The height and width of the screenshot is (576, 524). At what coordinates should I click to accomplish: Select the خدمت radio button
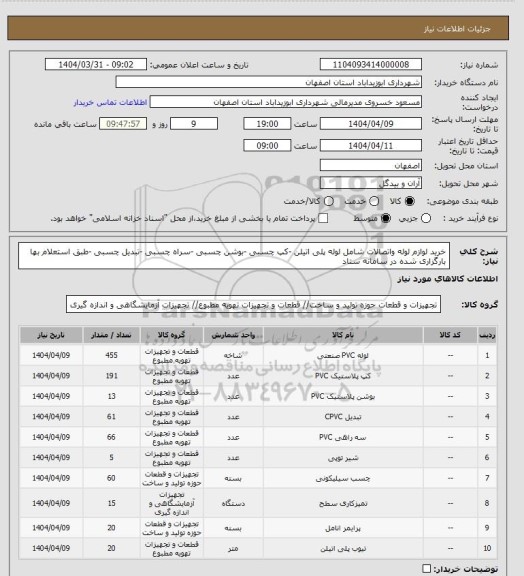tap(374, 201)
